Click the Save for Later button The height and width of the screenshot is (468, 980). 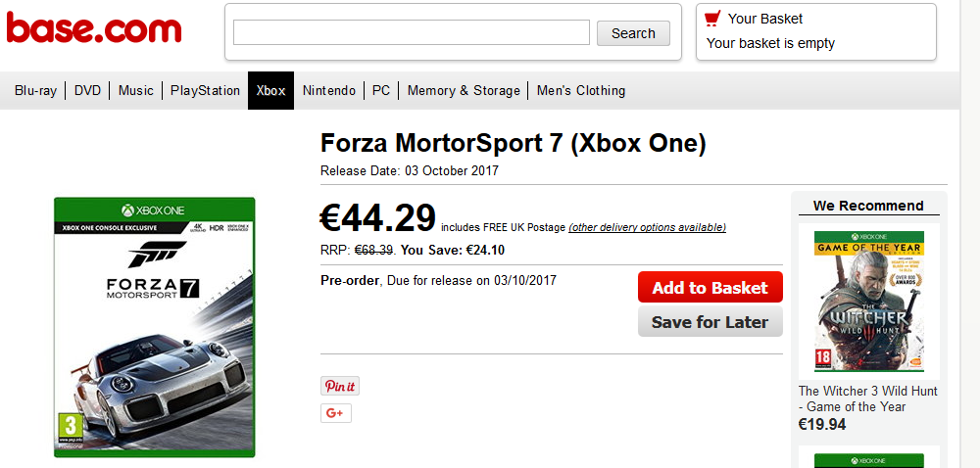710,322
